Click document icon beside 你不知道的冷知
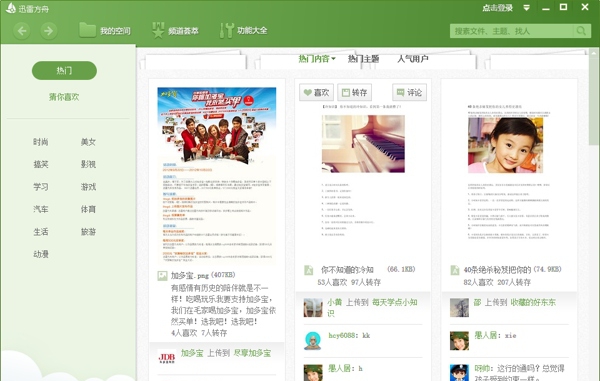Viewport: 600px width, 381px height. pos(308,270)
